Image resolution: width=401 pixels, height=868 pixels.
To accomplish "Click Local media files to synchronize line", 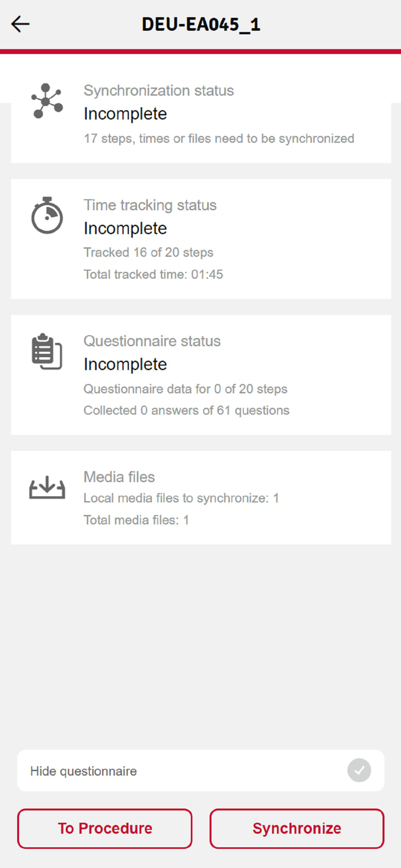I will pos(181,498).
